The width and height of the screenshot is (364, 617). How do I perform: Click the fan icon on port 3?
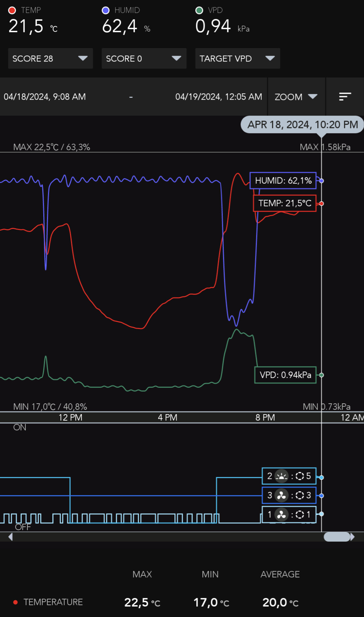point(281,495)
